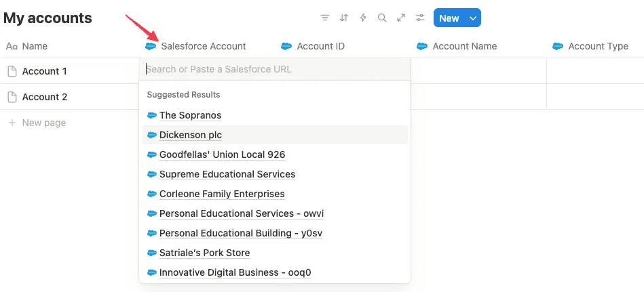Pick Corleone Family Enterprises
644x292 pixels.
coord(275,194)
